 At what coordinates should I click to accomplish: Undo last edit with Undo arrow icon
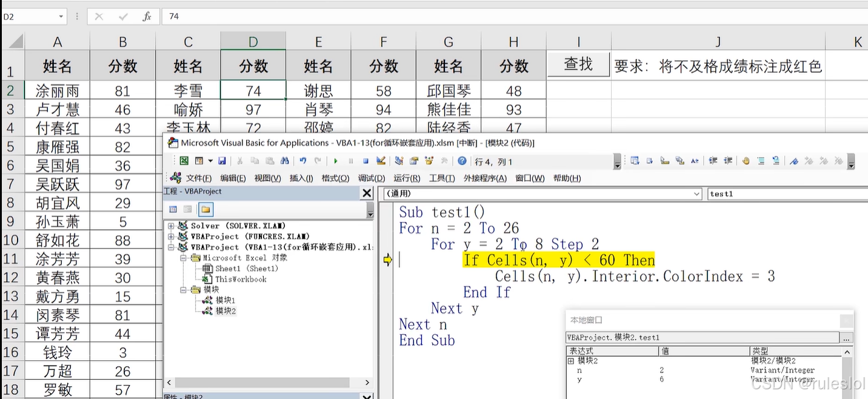(302, 161)
